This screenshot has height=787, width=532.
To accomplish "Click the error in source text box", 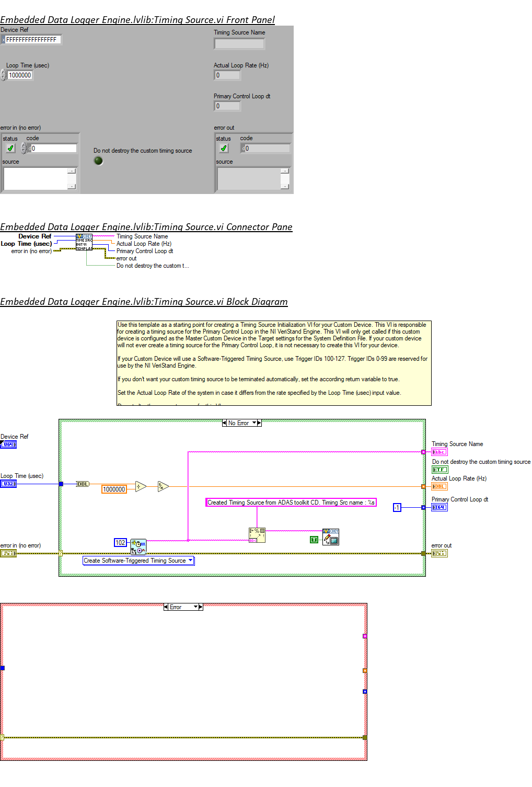I will [x=36, y=178].
